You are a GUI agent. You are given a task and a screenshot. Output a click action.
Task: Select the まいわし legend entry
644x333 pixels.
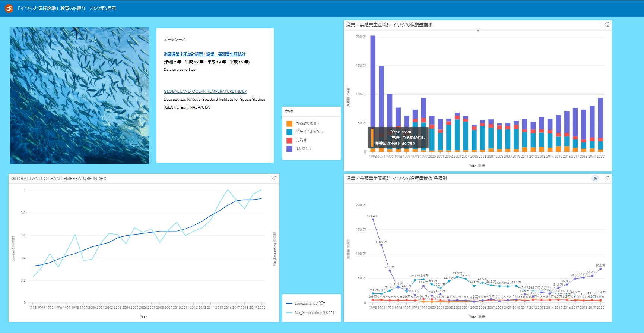click(303, 148)
